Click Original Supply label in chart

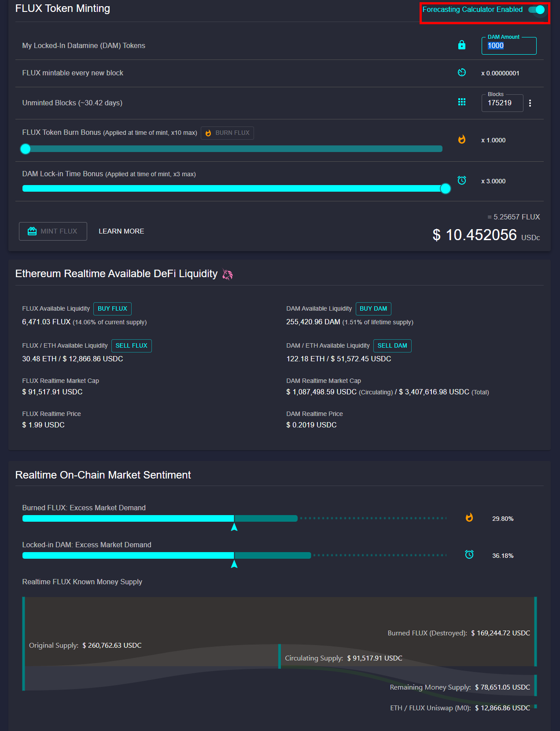54,646
